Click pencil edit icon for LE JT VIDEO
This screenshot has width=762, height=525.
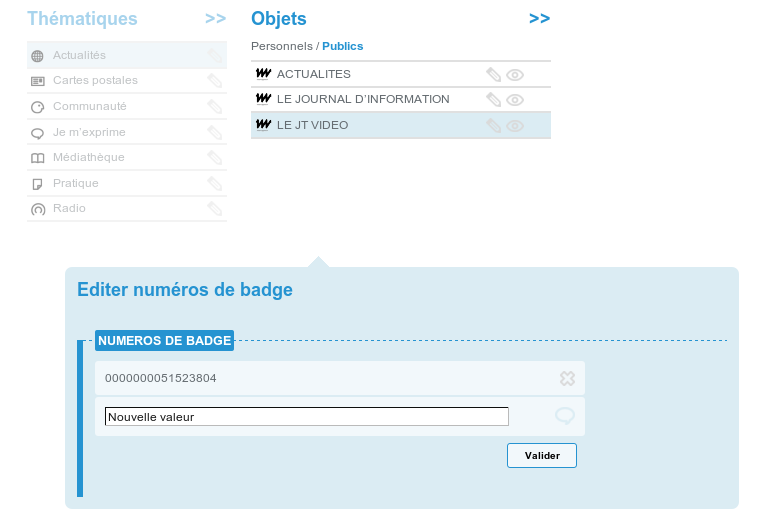click(x=493, y=125)
